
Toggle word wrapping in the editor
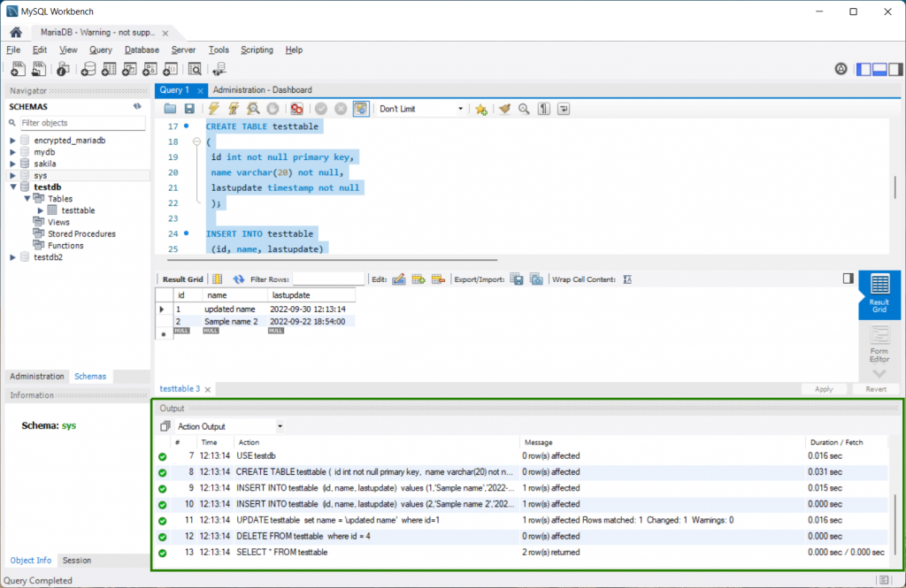(x=564, y=109)
